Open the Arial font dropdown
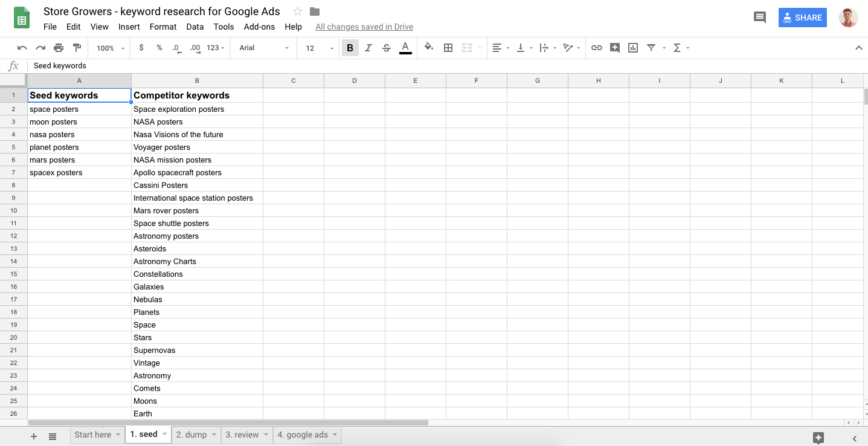868x446 pixels. (x=265, y=48)
